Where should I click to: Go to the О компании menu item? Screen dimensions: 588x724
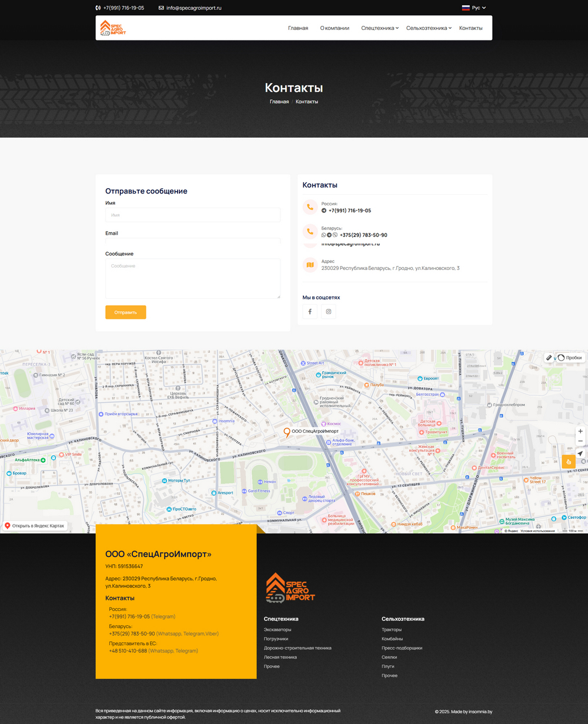[335, 28]
